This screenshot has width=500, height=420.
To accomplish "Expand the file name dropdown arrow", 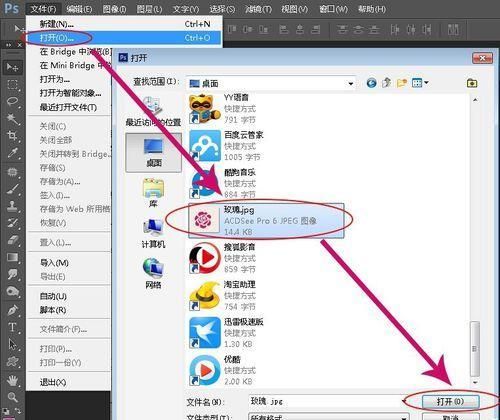I will [x=404, y=401].
